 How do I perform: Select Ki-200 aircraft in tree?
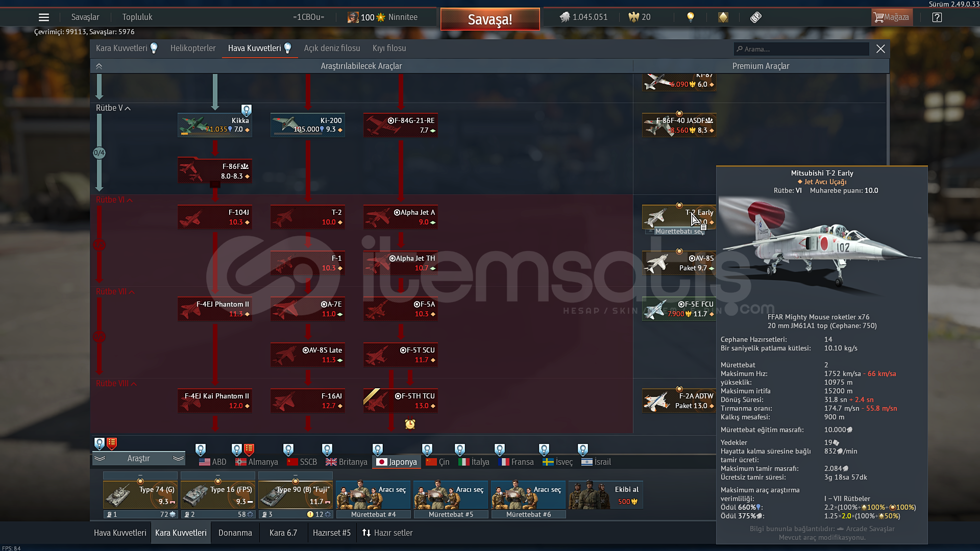308,125
